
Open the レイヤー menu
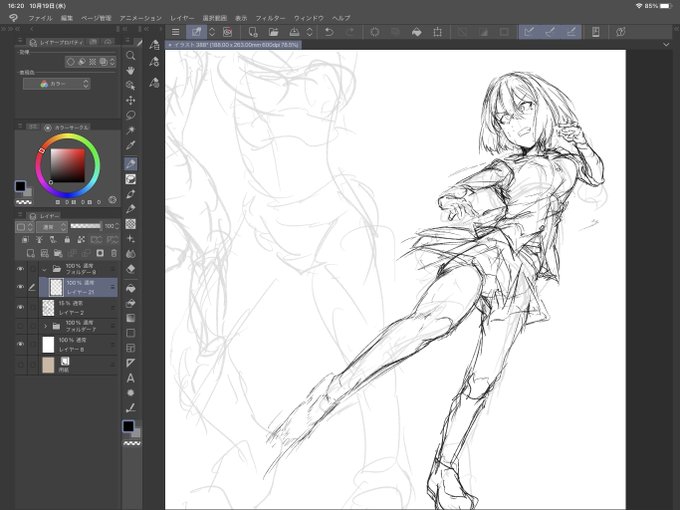[182, 18]
